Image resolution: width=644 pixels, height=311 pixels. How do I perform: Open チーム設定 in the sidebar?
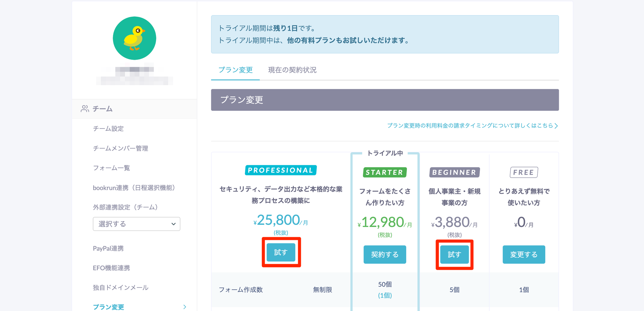pos(108,128)
